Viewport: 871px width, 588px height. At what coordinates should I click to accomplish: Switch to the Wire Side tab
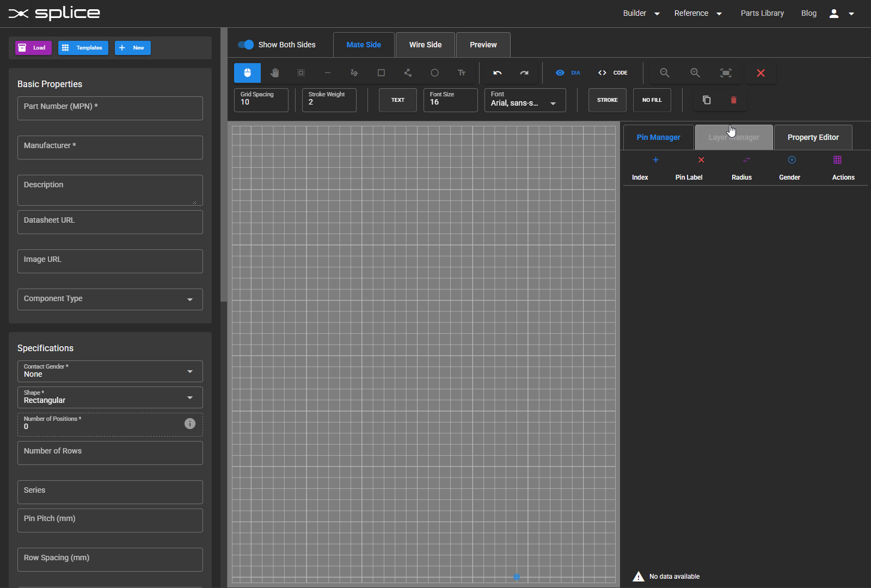pyautogui.click(x=425, y=45)
